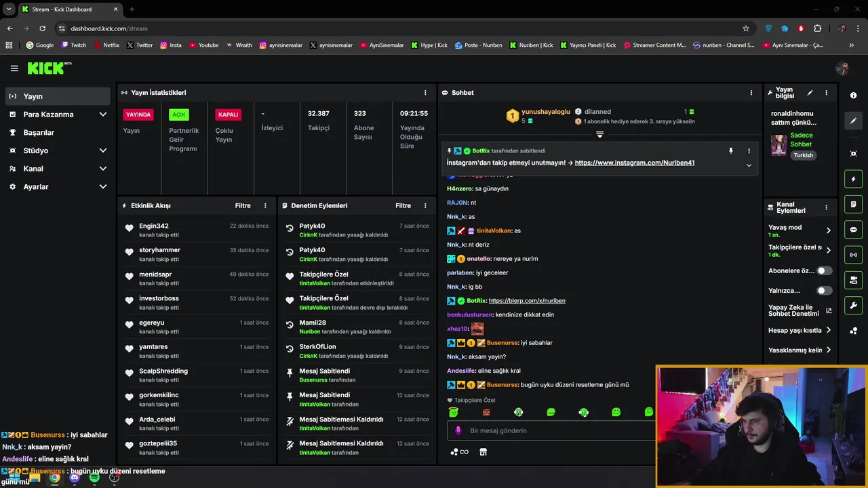Open Takipçilere özel settings arrow

point(829,250)
